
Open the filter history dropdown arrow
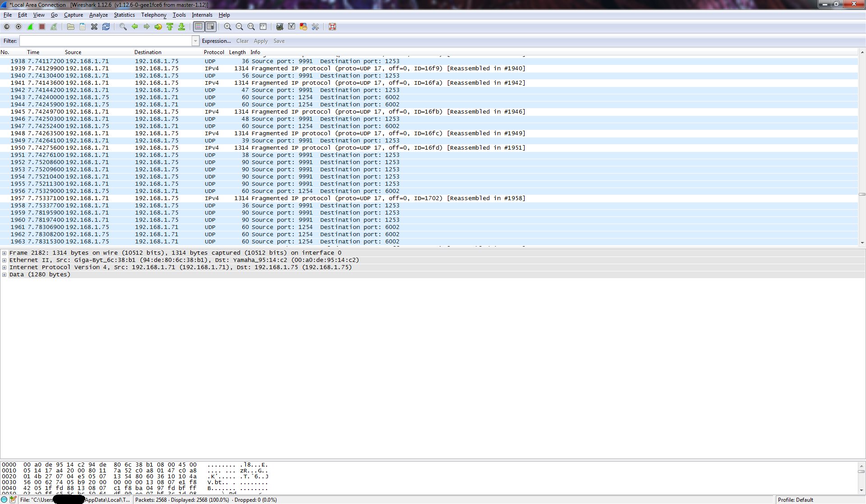(195, 41)
